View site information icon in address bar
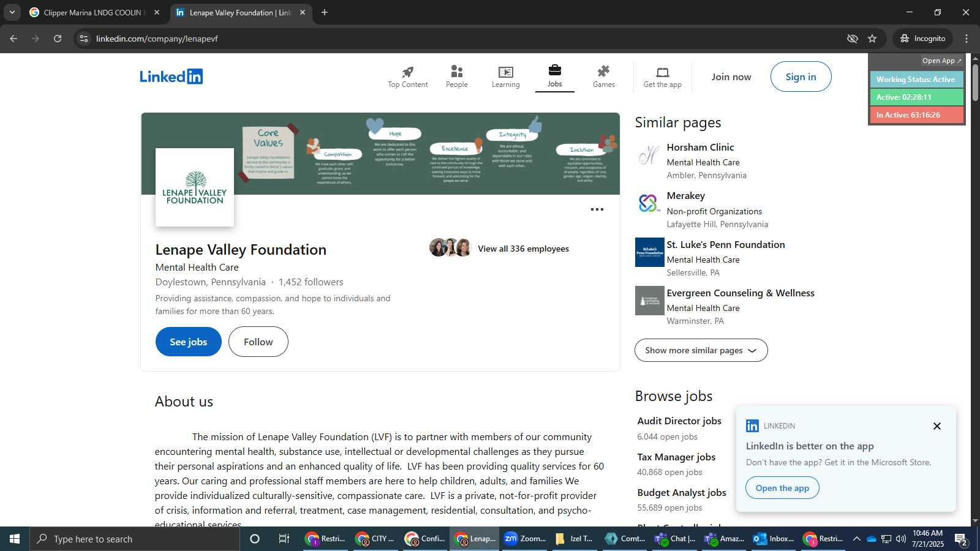The image size is (980, 551). (84, 39)
